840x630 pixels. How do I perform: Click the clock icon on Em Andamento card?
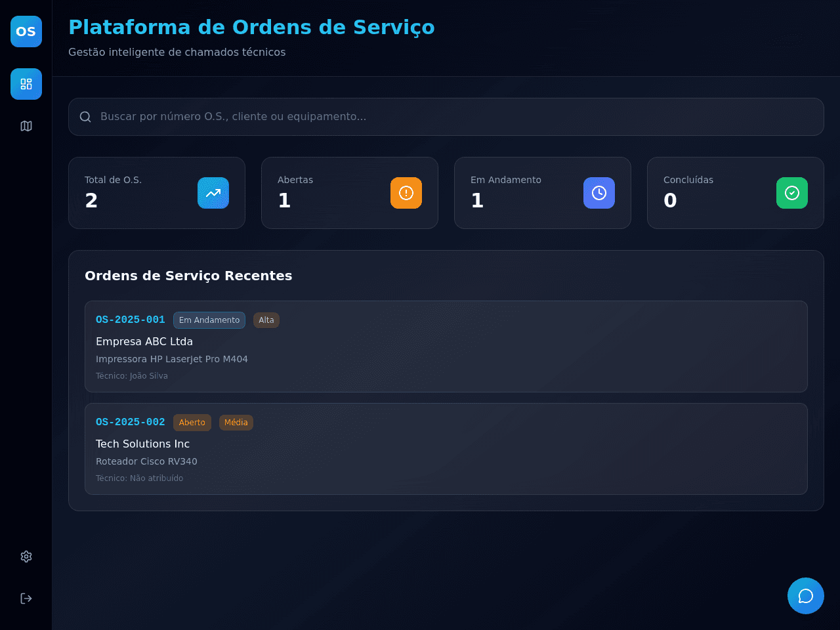click(599, 193)
